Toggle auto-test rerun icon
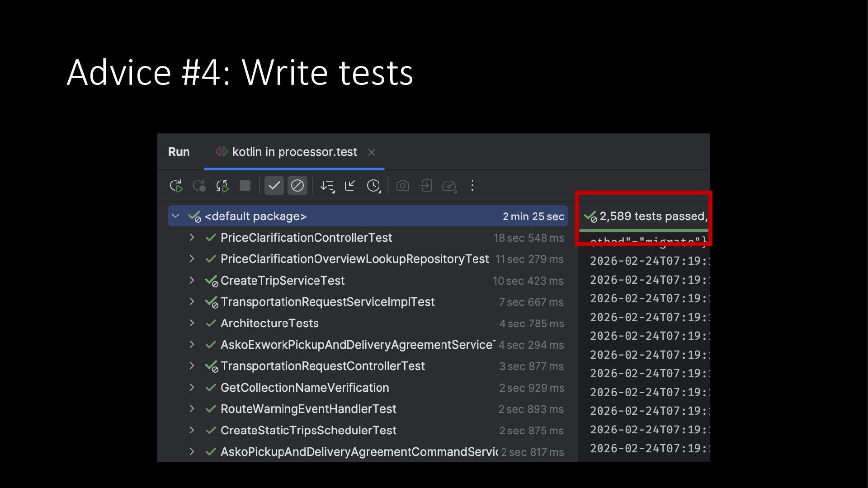Viewport: 868px width, 488px height. [x=222, y=186]
